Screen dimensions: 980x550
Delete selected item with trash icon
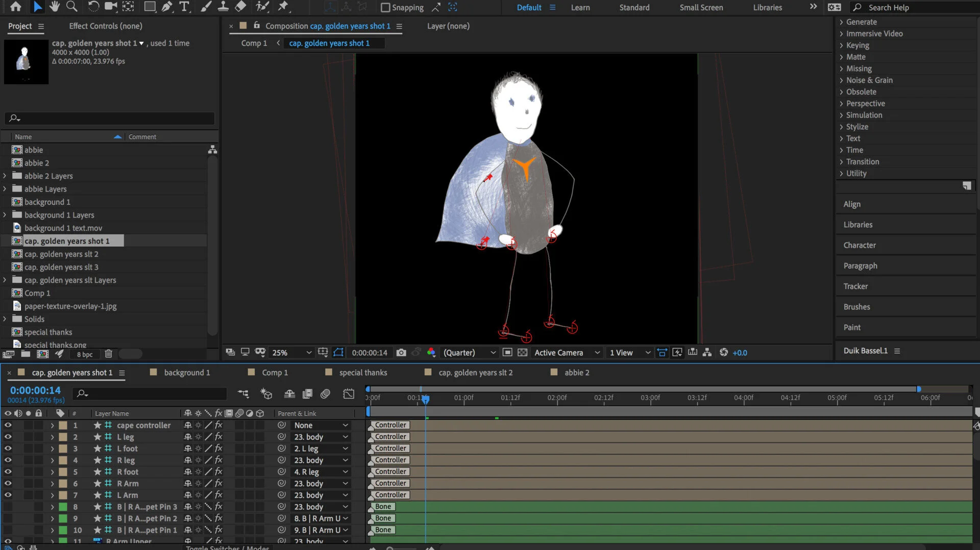coord(108,354)
